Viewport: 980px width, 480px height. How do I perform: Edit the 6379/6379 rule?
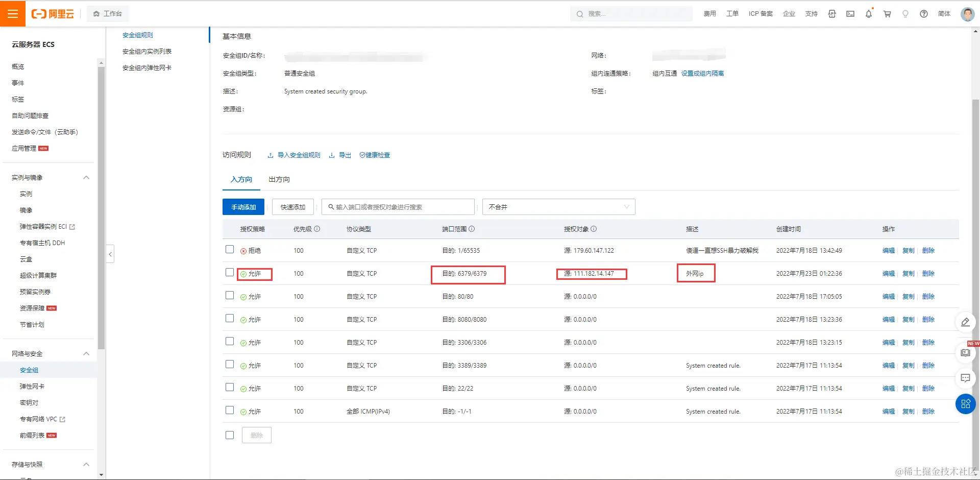[889, 274]
